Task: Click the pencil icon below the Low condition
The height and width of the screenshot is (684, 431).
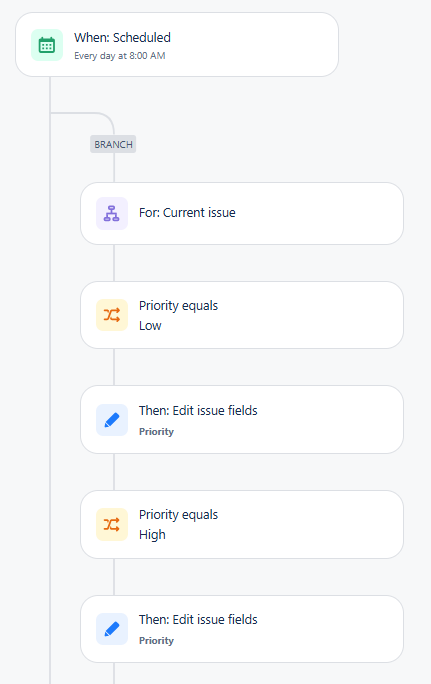Action: point(112,420)
